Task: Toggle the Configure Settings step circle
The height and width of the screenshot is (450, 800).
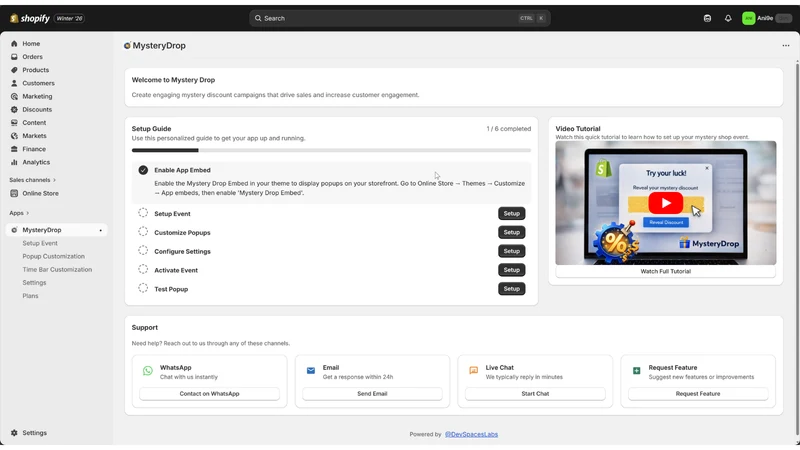Action: [x=143, y=251]
